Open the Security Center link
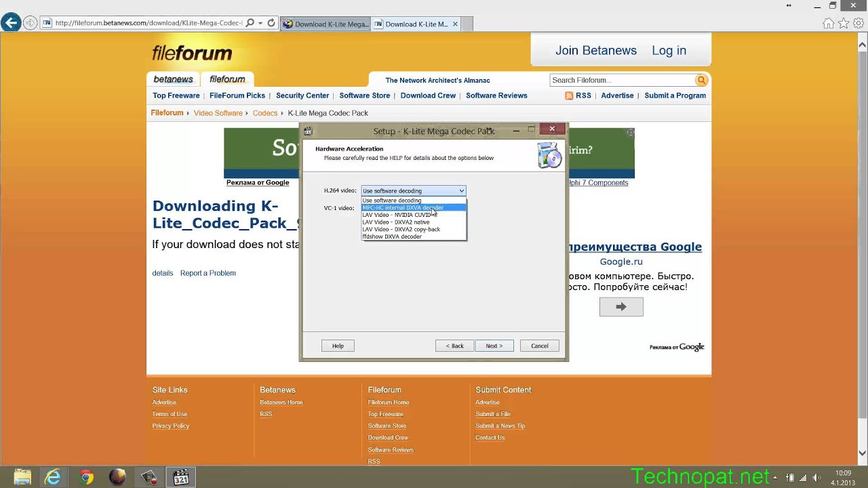Screen dimensions: 868x488 (x=302, y=96)
